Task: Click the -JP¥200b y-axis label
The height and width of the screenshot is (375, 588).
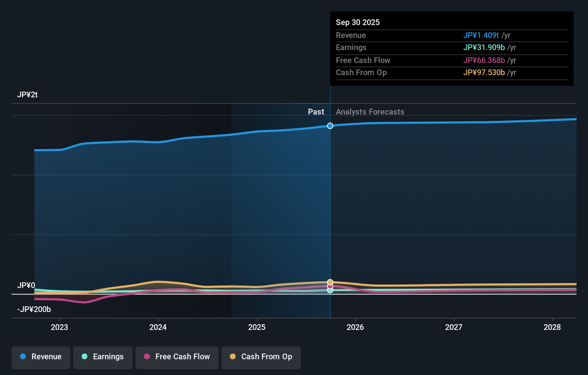Action: (x=34, y=309)
